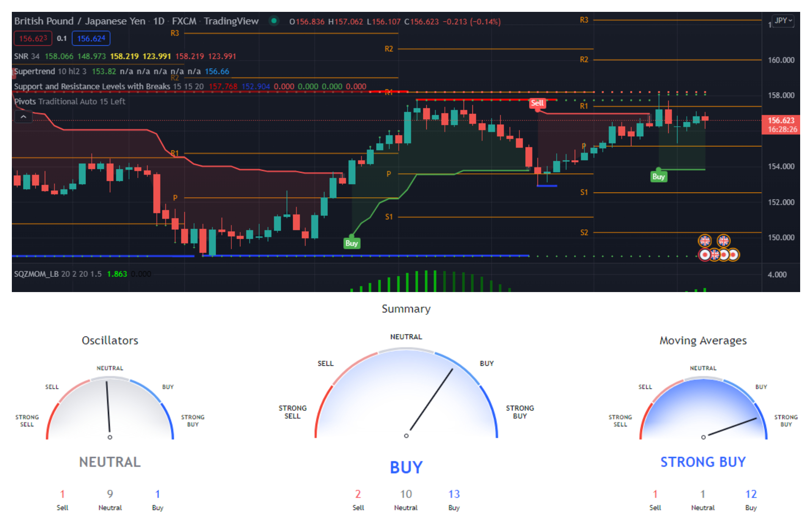Viewport: 812px width, 527px height.
Task: Click the STRONG BUY label on Summary gauge
Action: point(520,412)
